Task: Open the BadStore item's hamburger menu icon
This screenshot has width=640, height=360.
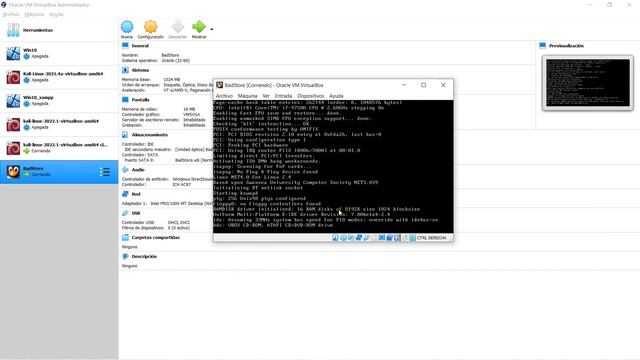Action: [x=105, y=172]
